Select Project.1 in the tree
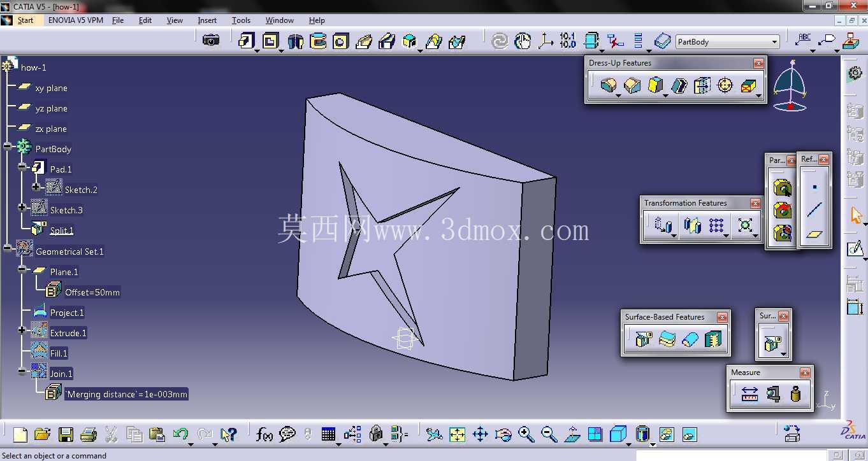The image size is (868, 461). [67, 313]
